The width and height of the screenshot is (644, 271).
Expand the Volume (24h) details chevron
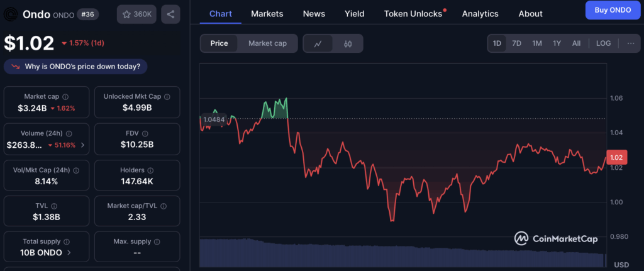point(82,145)
